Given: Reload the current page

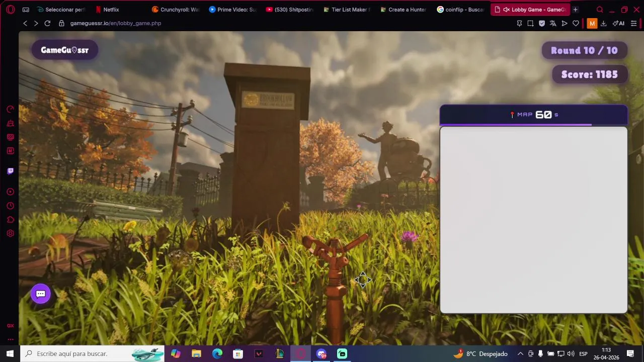Looking at the screenshot, I should [x=47, y=23].
